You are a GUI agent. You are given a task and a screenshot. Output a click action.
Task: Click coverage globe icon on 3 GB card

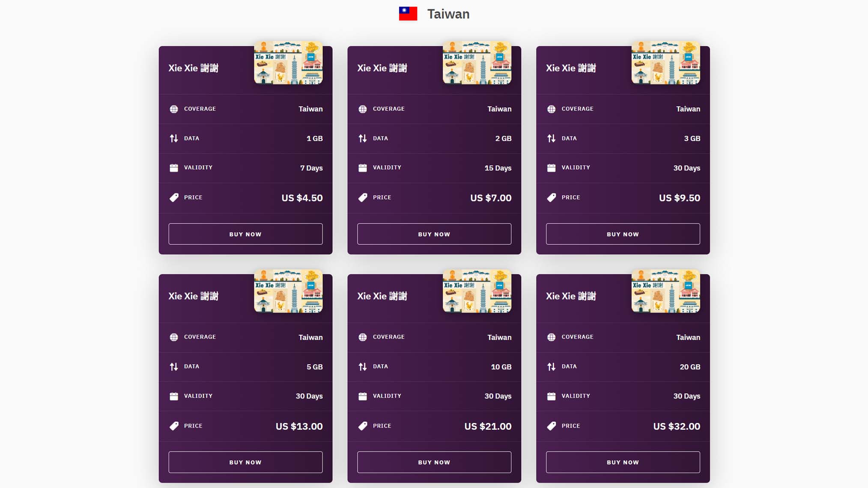(552, 109)
